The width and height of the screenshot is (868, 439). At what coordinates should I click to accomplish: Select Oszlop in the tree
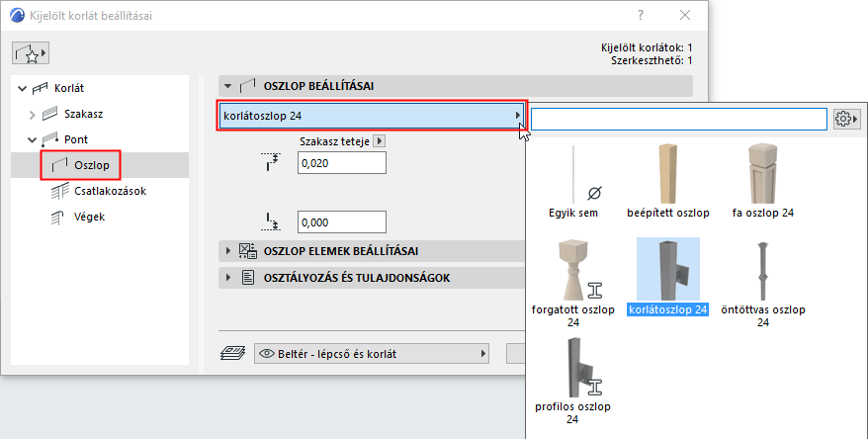[x=91, y=165]
